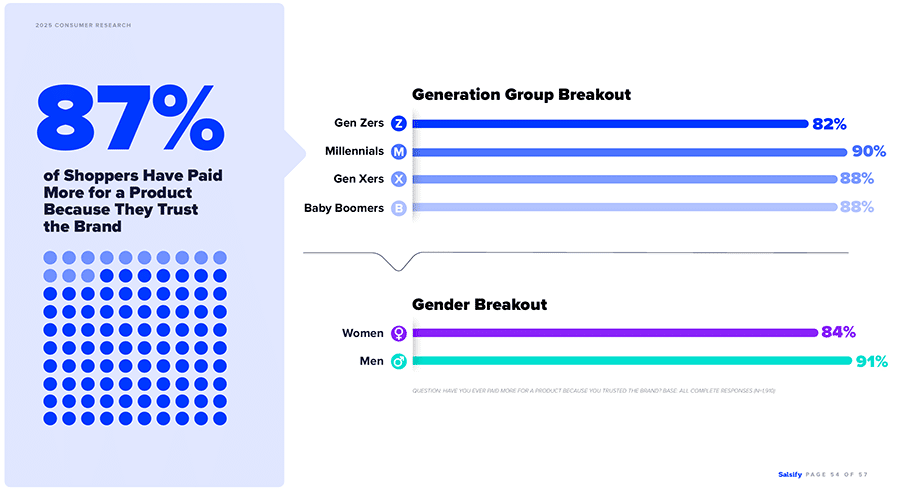Screen dimensions: 900x491
Task: Select the Millennials 90% value
Action: 869,152
